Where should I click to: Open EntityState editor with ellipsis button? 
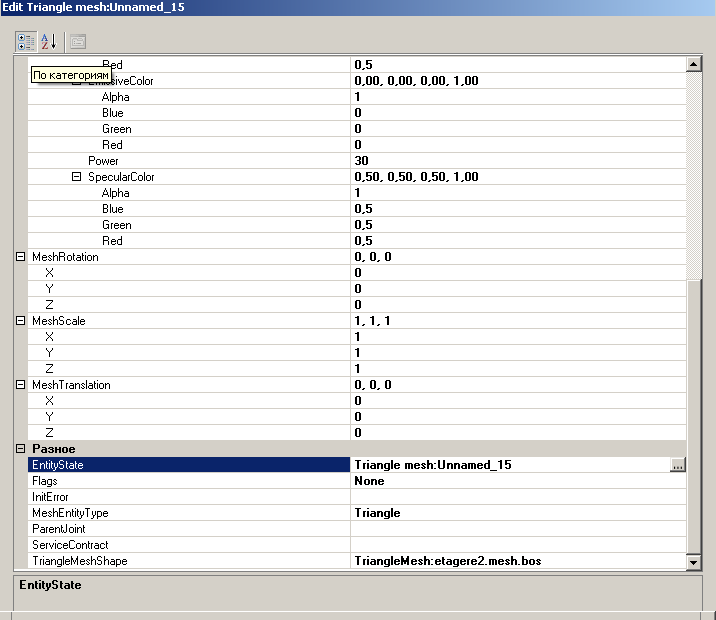(x=678, y=465)
